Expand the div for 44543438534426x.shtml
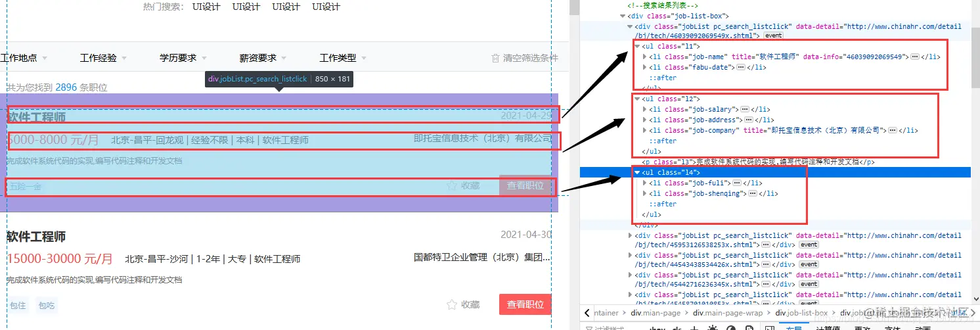The image size is (980, 330). [x=630, y=255]
